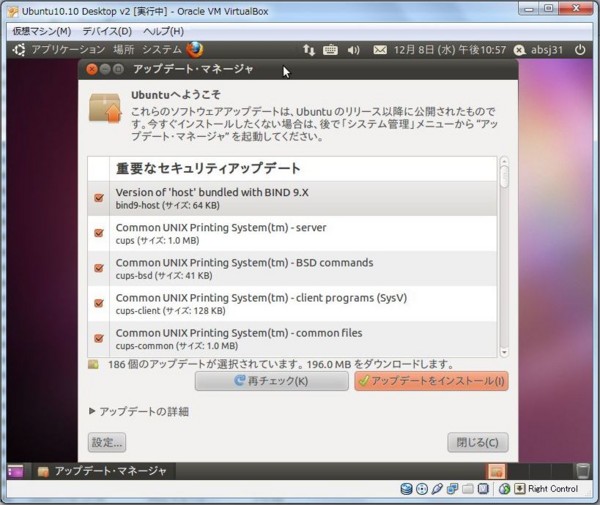Image resolution: width=600 pixels, height=505 pixels.
Task: Open the 設定... button
Action: click(x=107, y=443)
